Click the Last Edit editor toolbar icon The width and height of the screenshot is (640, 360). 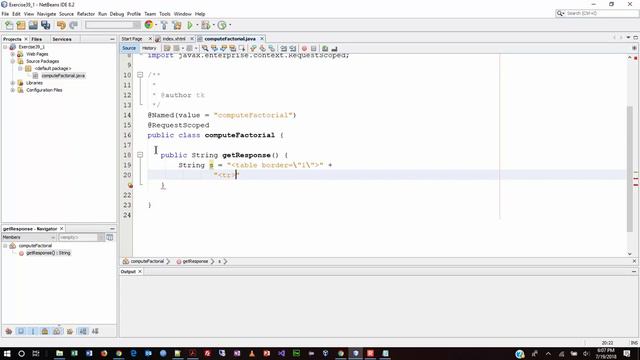167,48
